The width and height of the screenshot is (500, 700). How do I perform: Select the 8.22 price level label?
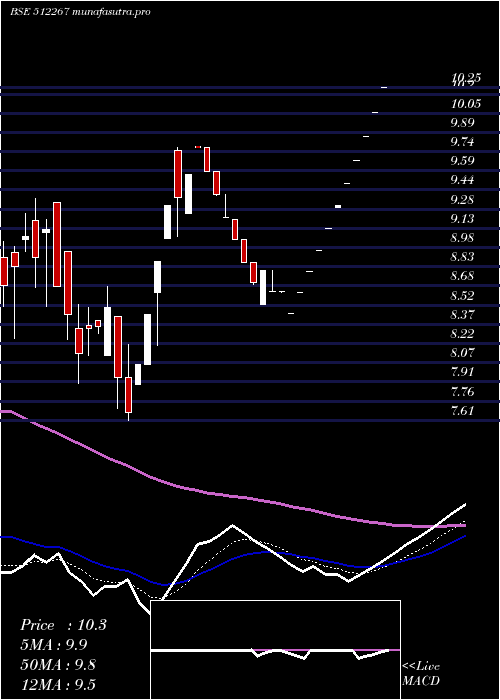click(x=462, y=334)
